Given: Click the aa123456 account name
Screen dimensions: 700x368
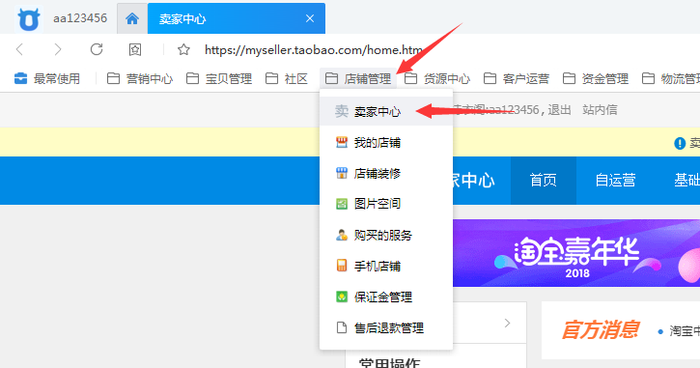Looking at the screenshot, I should click(80, 18).
